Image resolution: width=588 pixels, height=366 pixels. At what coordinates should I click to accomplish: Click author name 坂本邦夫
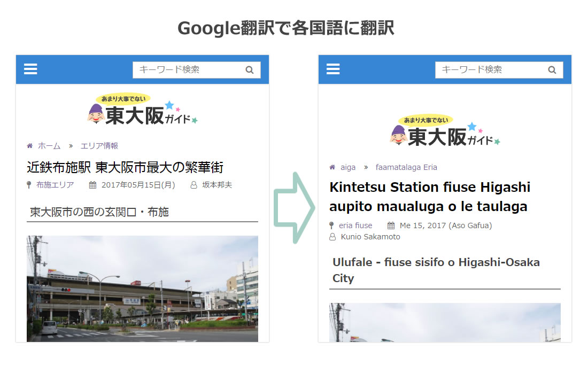pos(217,185)
